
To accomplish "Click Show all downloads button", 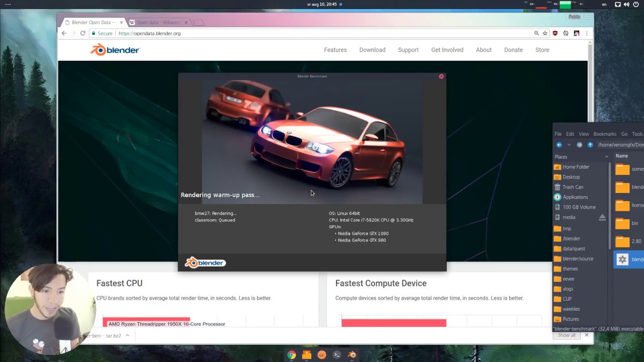I will point(567,335).
